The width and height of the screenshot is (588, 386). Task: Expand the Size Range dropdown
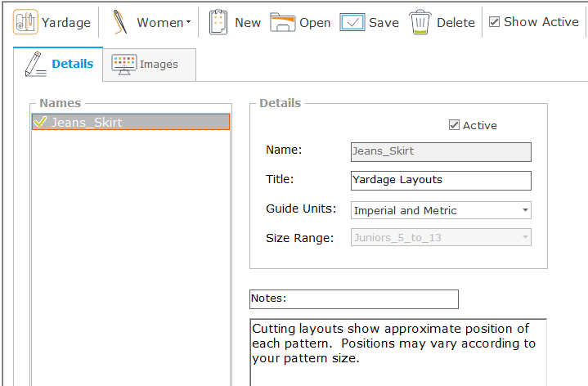[524, 238]
